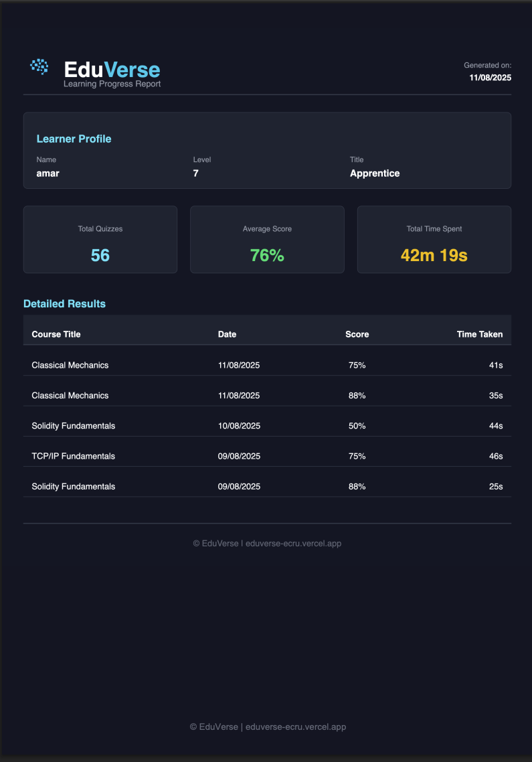Click the Date column header

click(x=227, y=334)
